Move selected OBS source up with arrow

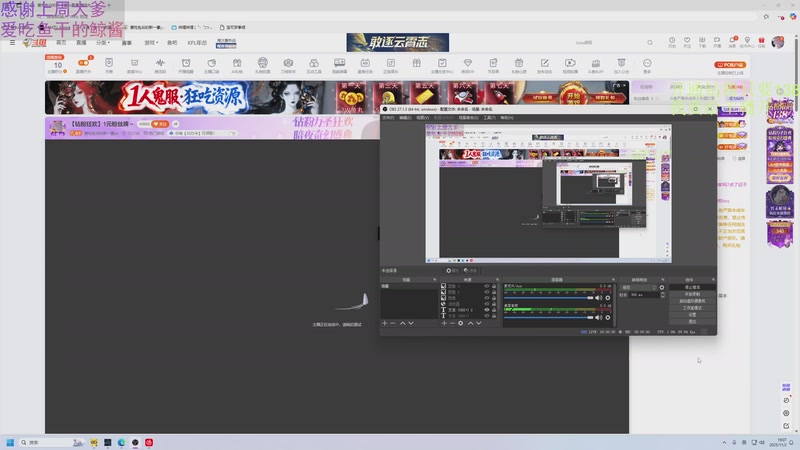tap(470, 323)
